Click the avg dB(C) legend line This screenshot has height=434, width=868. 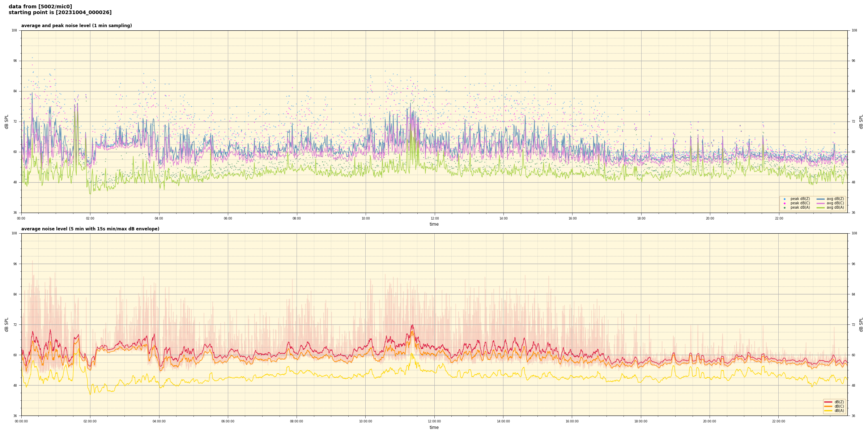(x=821, y=203)
